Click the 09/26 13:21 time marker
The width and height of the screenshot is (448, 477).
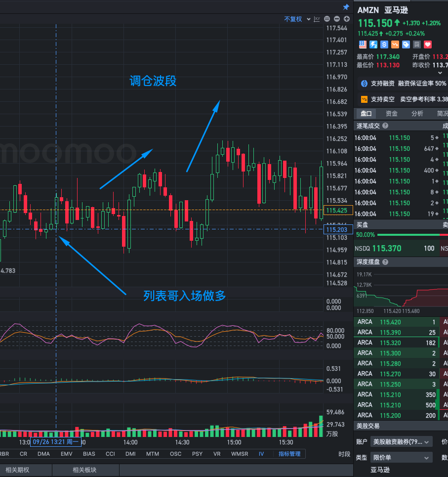tap(56, 442)
